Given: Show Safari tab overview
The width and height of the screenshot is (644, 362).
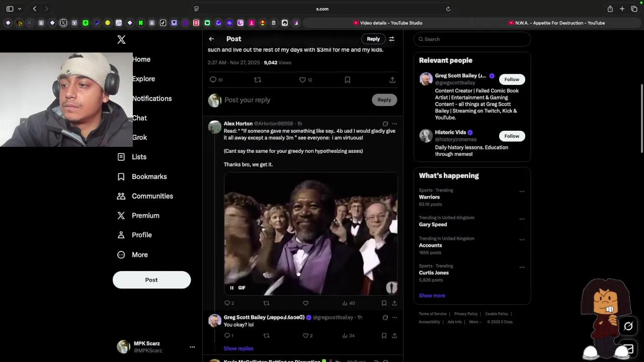Looking at the screenshot, I should pyautogui.click(x=634, y=9).
